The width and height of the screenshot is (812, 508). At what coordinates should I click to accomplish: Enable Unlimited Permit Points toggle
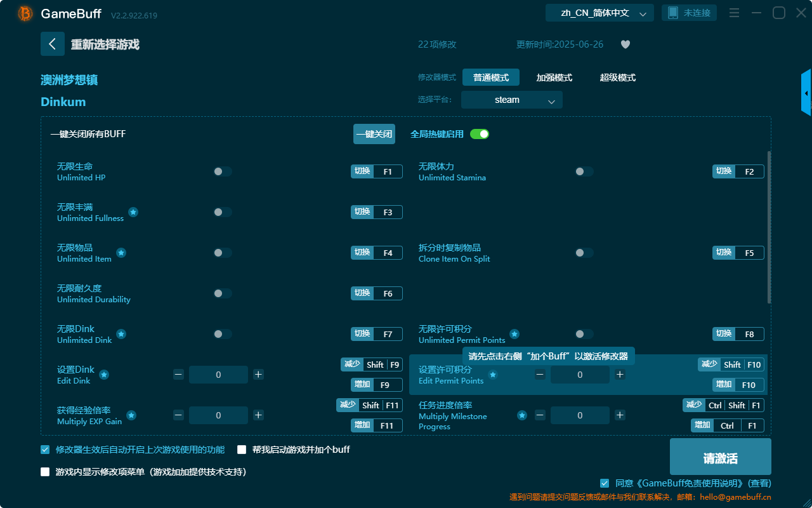[x=584, y=334]
